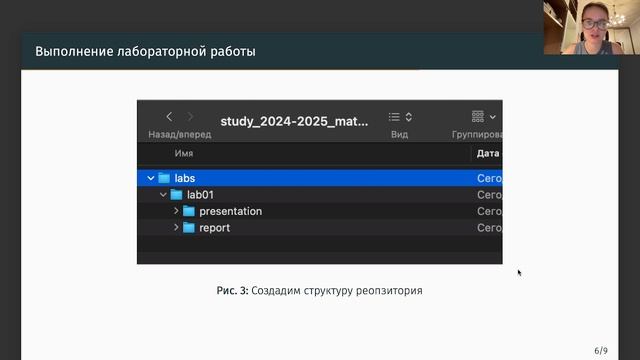Click the labs folder icon
Screen dimensions: 640x360
[x=164, y=178]
